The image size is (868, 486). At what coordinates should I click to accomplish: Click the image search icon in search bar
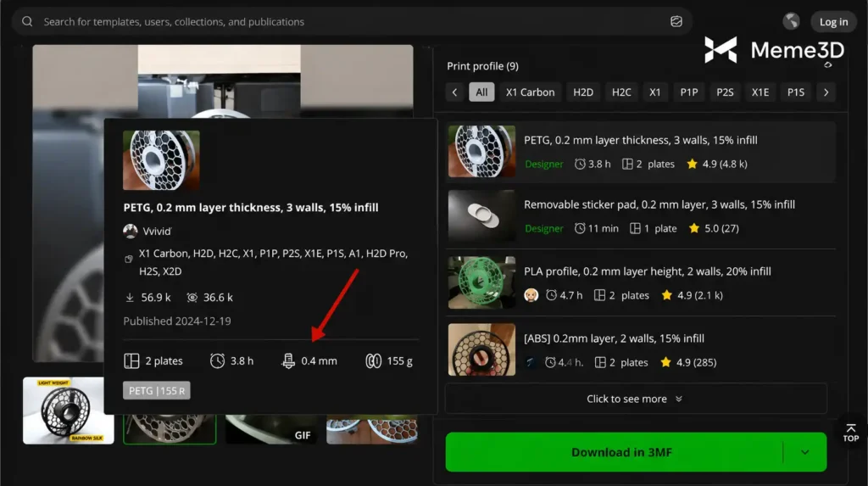[676, 21]
